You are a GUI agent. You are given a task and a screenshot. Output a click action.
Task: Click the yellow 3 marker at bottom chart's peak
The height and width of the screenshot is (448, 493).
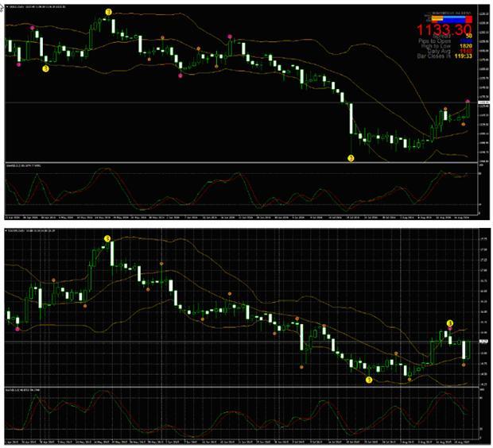(x=107, y=238)
